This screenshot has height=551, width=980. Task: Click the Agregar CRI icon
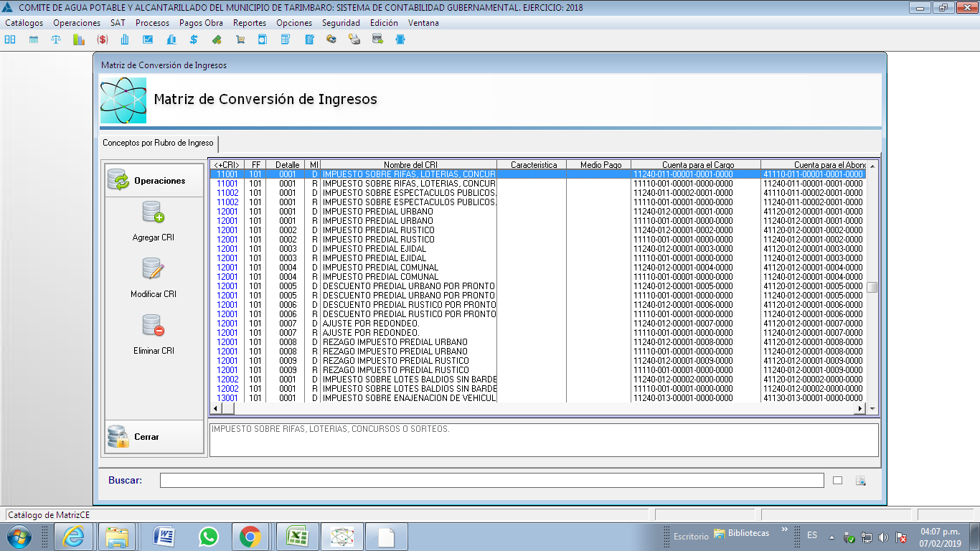[x=153, y=212]
